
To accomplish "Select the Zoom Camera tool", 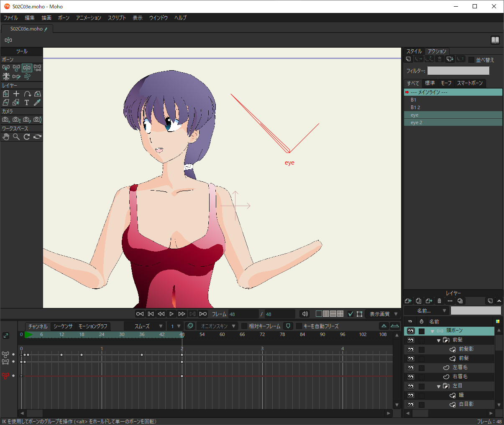I will coord(16,120).
